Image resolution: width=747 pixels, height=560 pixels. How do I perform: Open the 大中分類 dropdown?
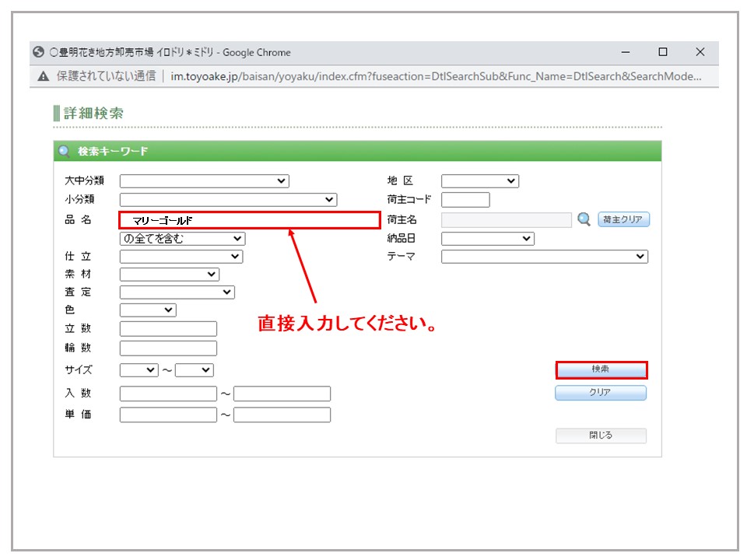click(204, 181)
